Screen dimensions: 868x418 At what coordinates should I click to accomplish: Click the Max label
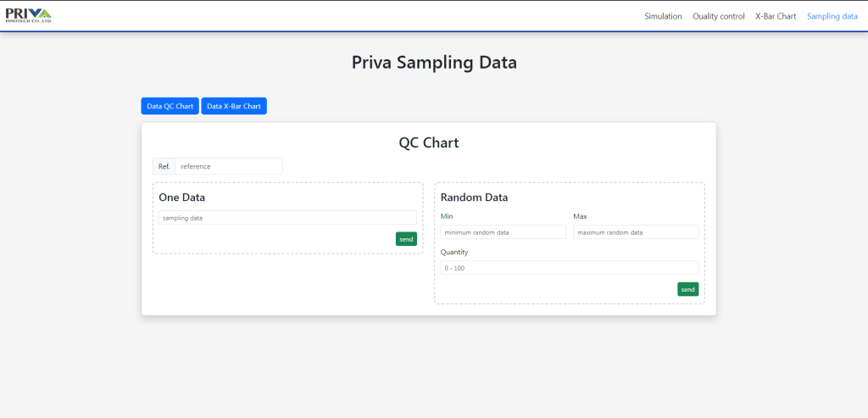point(580,216)
